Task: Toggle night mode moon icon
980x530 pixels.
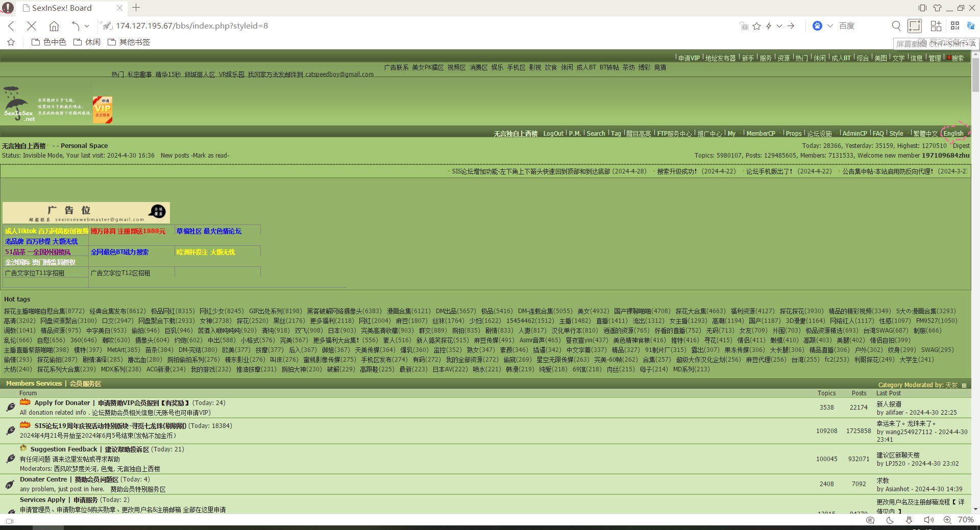Action: 890,520
